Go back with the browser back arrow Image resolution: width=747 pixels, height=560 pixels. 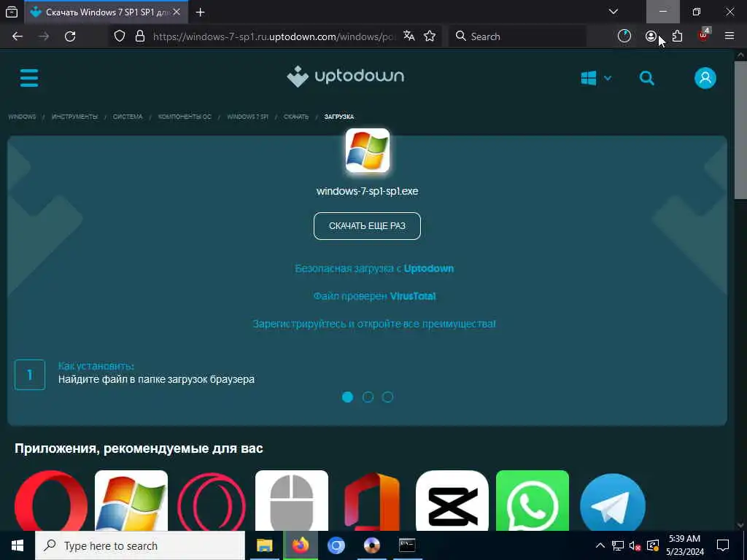(x=18, y=36)
